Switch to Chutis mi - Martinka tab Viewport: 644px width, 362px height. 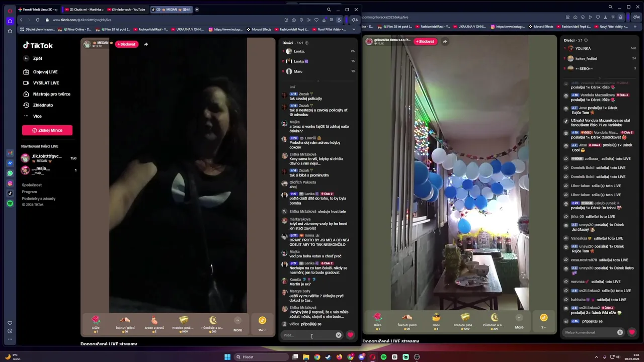click(x=85, y=10)
